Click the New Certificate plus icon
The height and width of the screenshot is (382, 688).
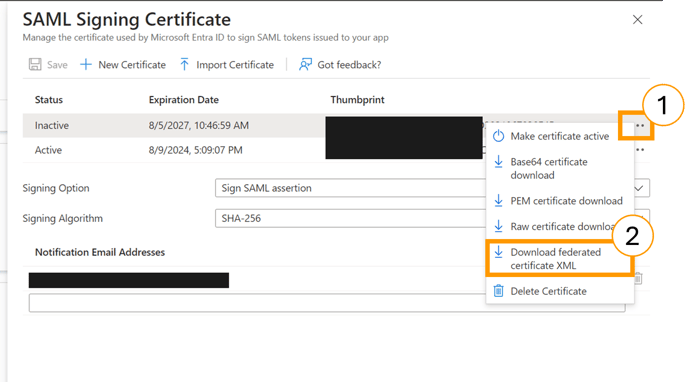click(x=86, y=64)
